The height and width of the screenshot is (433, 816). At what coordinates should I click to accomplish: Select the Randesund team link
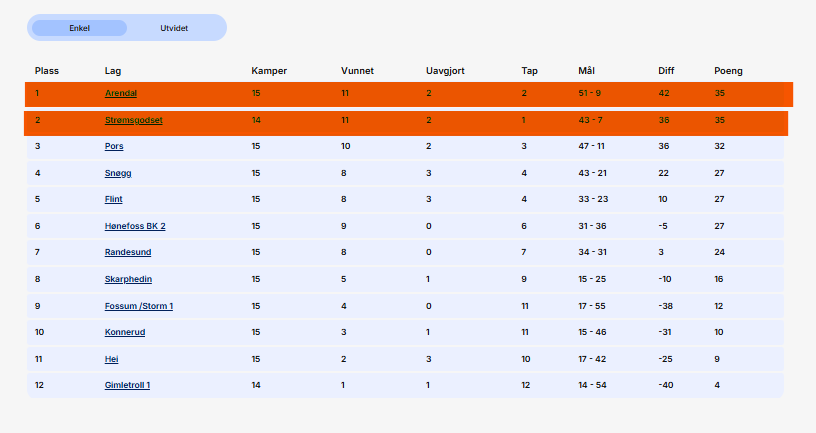(128, 252)
